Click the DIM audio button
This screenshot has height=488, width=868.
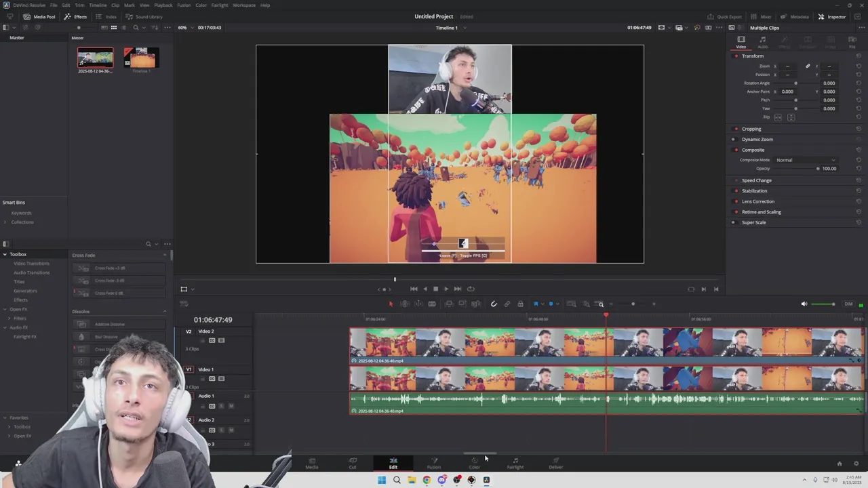848,304
